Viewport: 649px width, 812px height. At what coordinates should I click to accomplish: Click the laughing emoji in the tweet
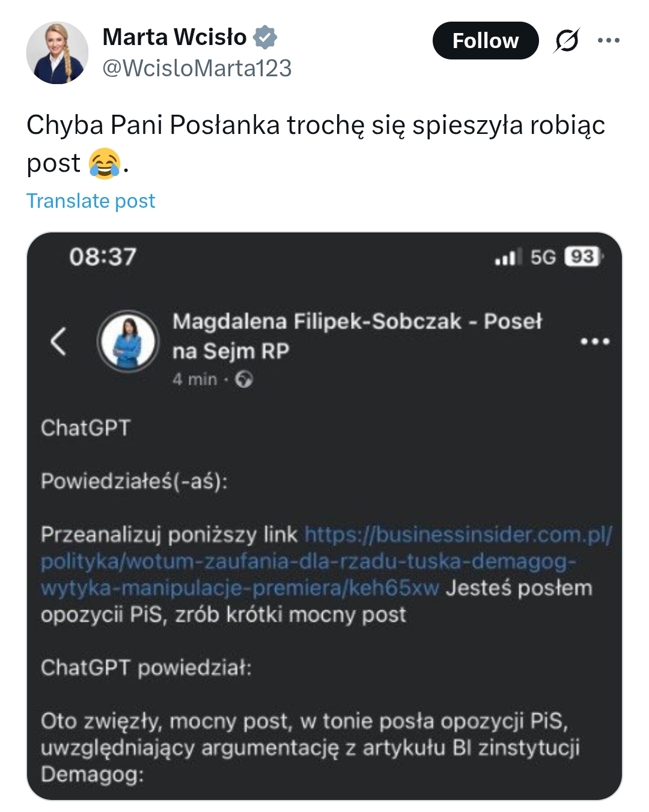click(x=104, y=164)
